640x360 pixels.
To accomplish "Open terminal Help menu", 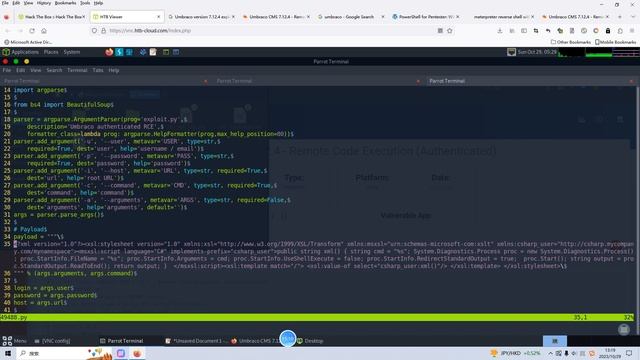I will (x=113, y=71).
